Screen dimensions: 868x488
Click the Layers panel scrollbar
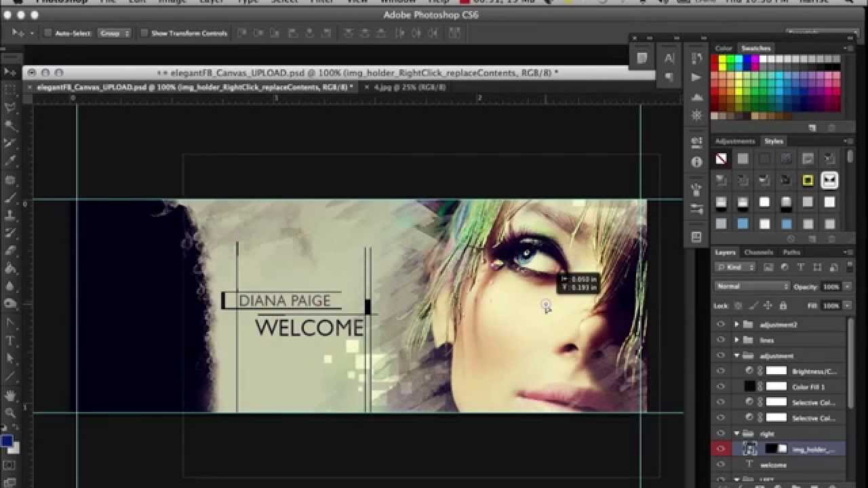click(851, 363)
